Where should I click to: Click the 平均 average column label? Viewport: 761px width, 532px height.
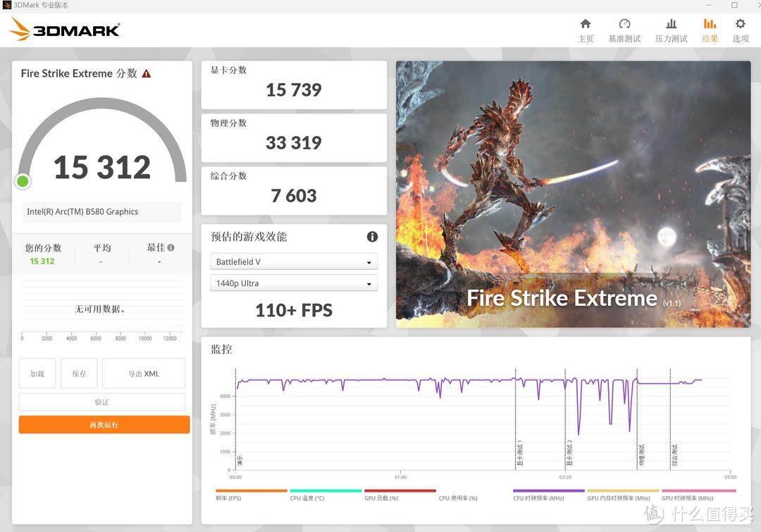coord(102,247)
